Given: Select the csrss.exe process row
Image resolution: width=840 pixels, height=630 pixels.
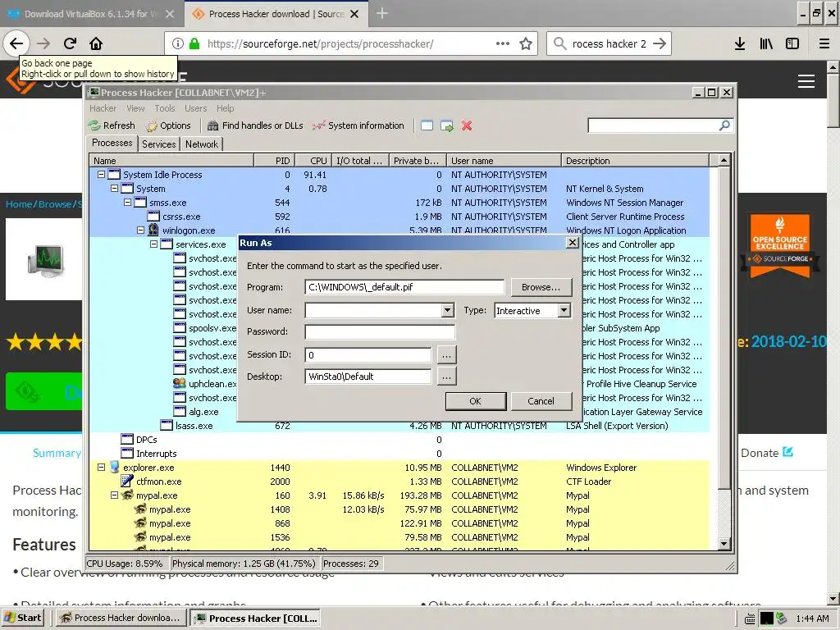Looking at the screenshot, I should [x=399, y=217].
